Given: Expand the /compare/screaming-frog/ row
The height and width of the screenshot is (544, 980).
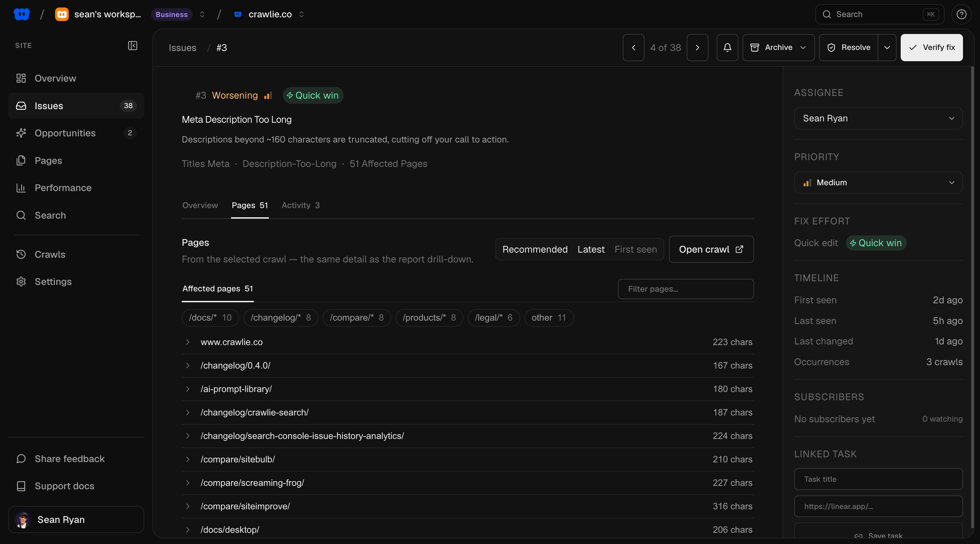Looking at the screenshot, I should [x=187, y=483].
